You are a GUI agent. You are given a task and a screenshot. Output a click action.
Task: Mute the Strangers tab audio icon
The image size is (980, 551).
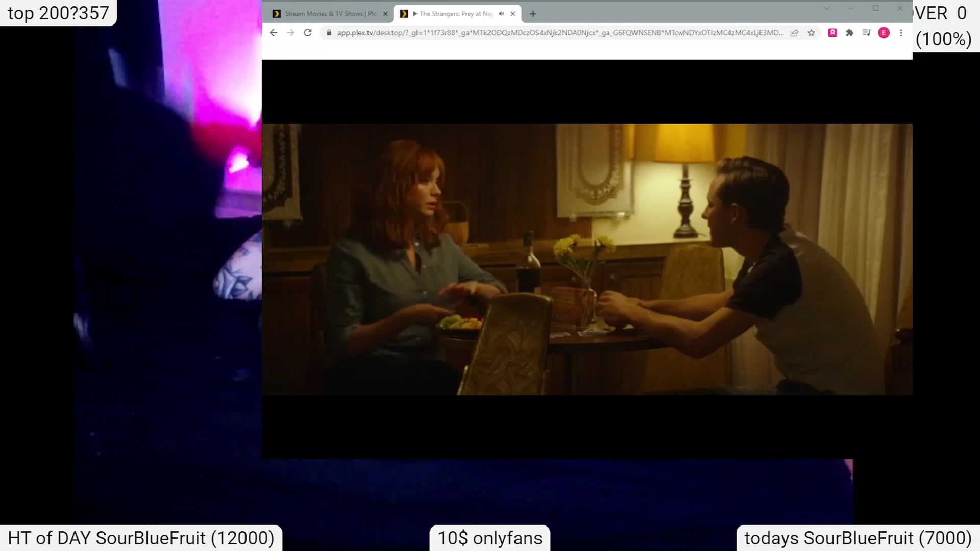click(501, 14)
